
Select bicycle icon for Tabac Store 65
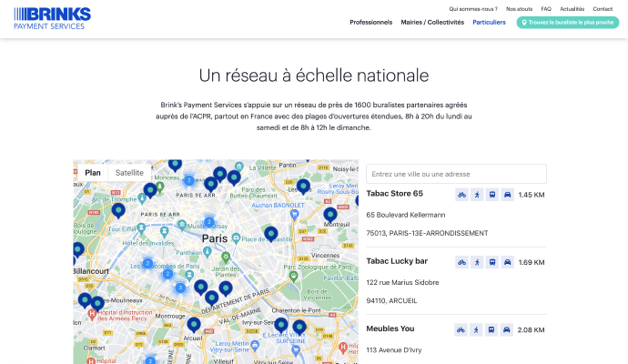pos(461,195)
